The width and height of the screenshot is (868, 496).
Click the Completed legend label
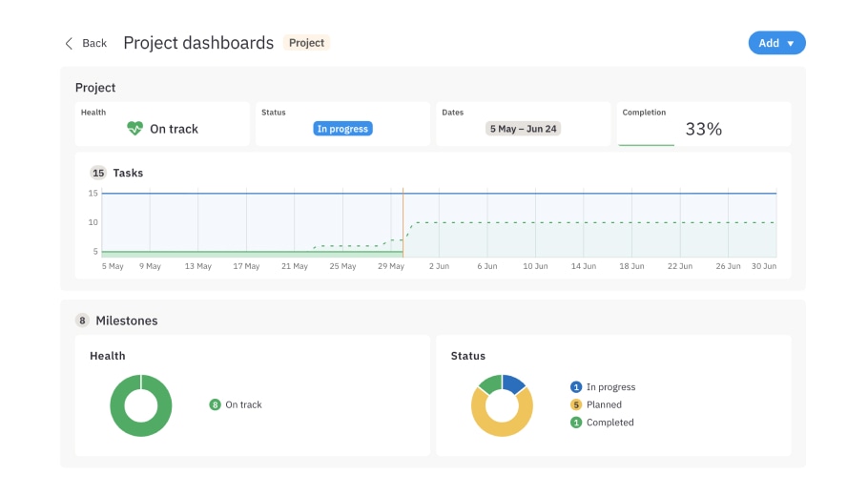pyautogui.click(x=610, y=423)
